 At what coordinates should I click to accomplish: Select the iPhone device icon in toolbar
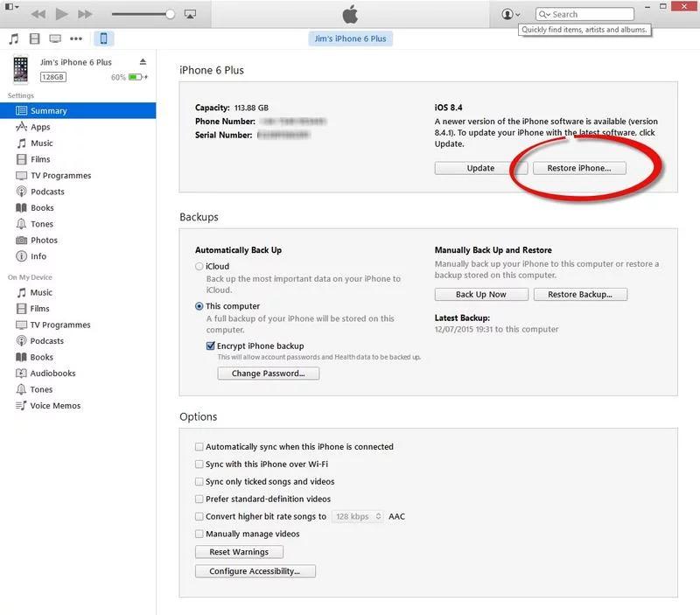(103, 38)
